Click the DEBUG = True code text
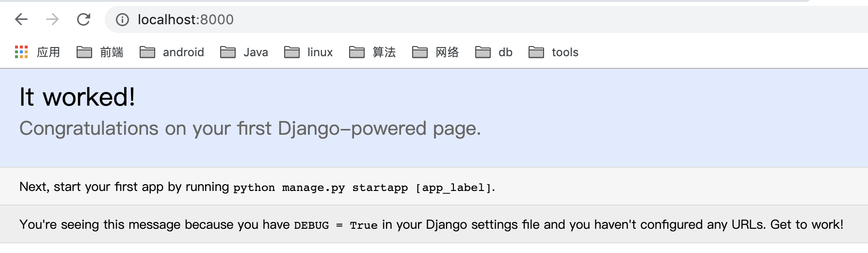Screen dimensions: 868x253 click(x=336, y=225)
